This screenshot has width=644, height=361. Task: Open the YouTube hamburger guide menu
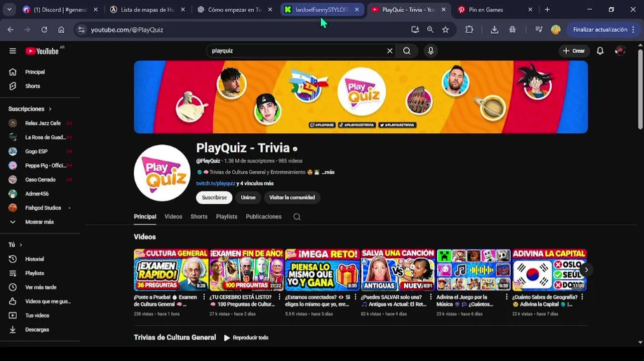tap(13, 51)
